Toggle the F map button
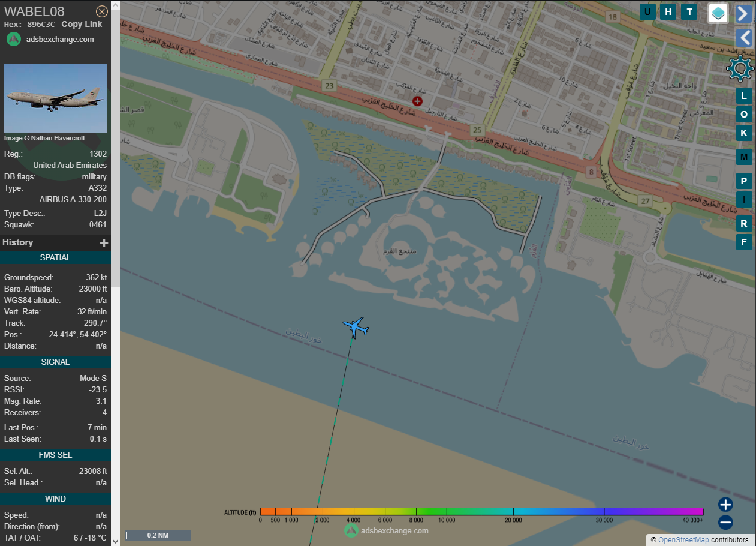756x546 pixels. [744, 242]
